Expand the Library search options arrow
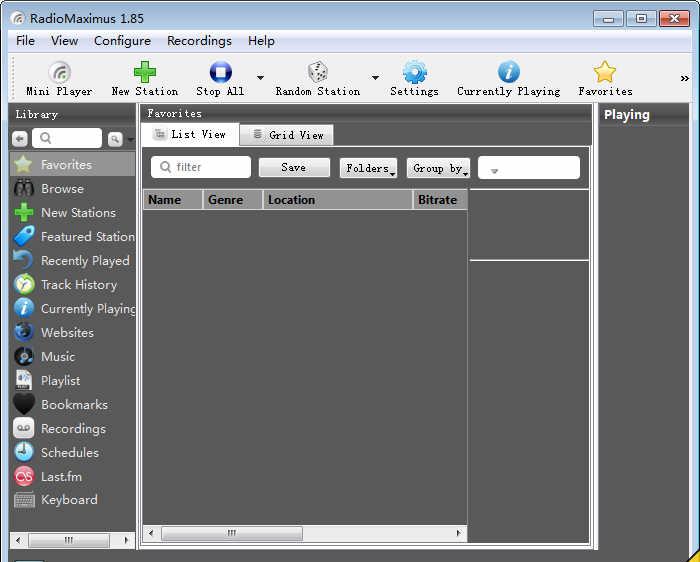 (x=130, y=140)
